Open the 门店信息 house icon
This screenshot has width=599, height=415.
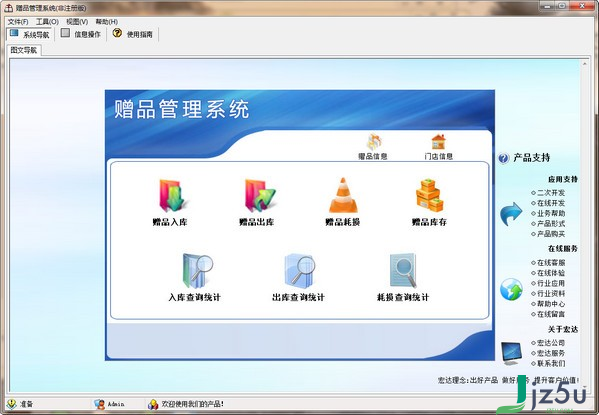439,142
